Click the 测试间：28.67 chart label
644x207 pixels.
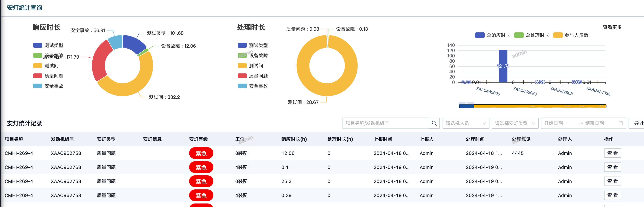(303, 102)
